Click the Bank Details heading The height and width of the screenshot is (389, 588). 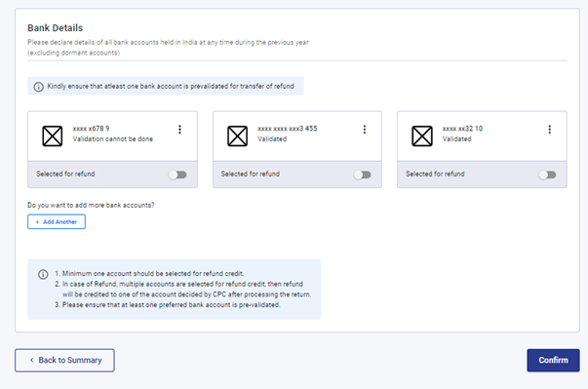[56, 28]
